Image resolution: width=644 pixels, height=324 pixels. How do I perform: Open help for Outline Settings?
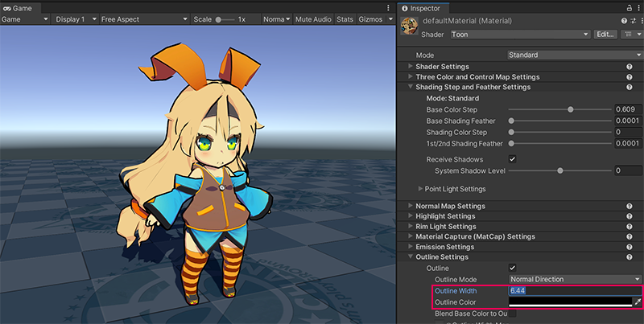point(629,257)
